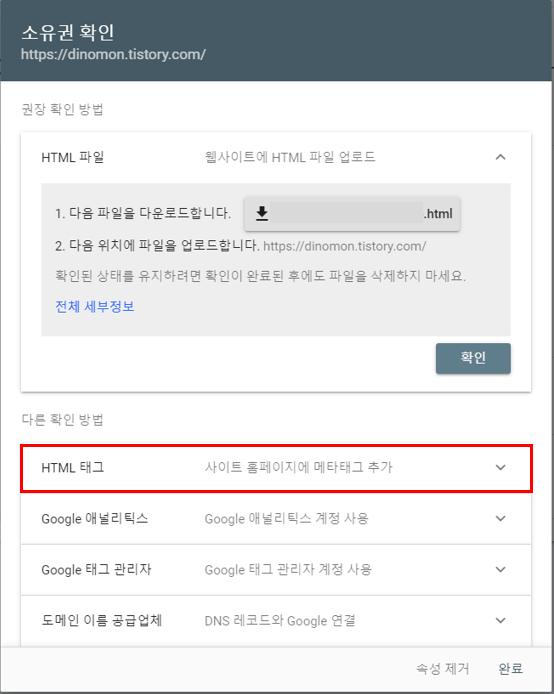554x694 pixels.
Task: Select the Google 애널리틱스 row title
Action: click(x=95, y=519)
